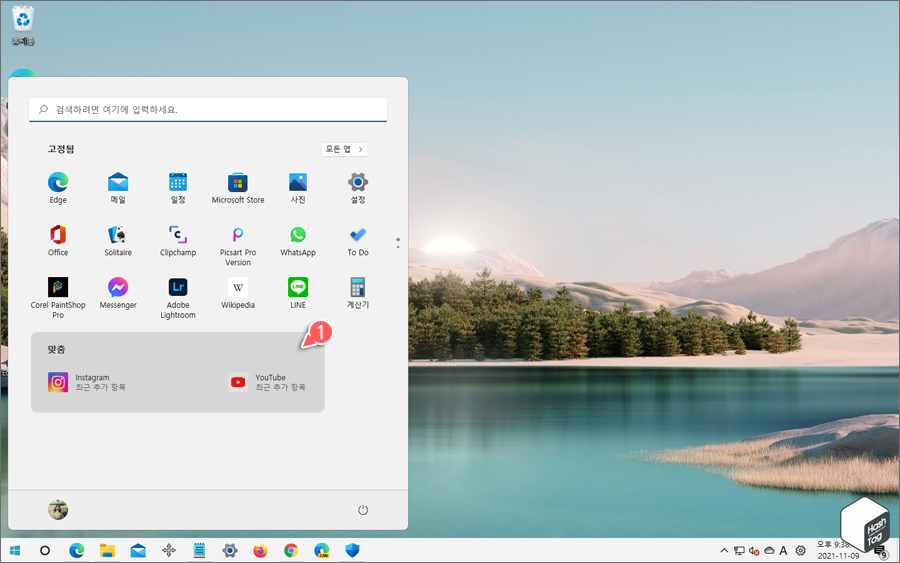Open Edge from the taskbar
Viewport: 900px width, 563px height.
coord(76,551)
